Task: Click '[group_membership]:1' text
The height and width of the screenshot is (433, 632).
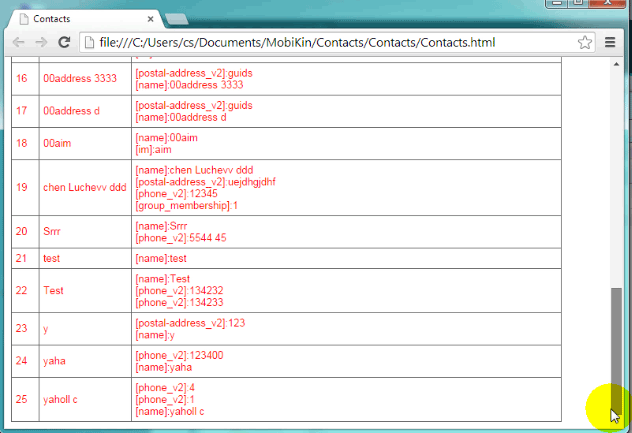Action: tap(187, 206)
